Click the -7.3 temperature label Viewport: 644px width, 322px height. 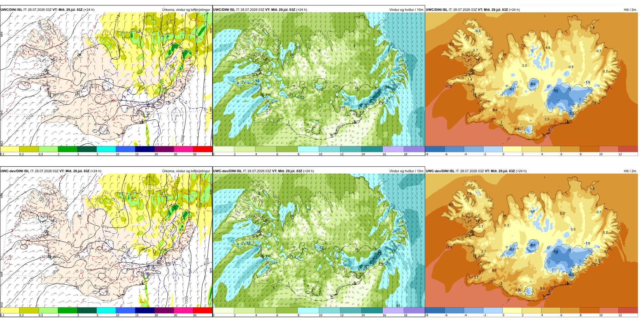coord(571,114)
